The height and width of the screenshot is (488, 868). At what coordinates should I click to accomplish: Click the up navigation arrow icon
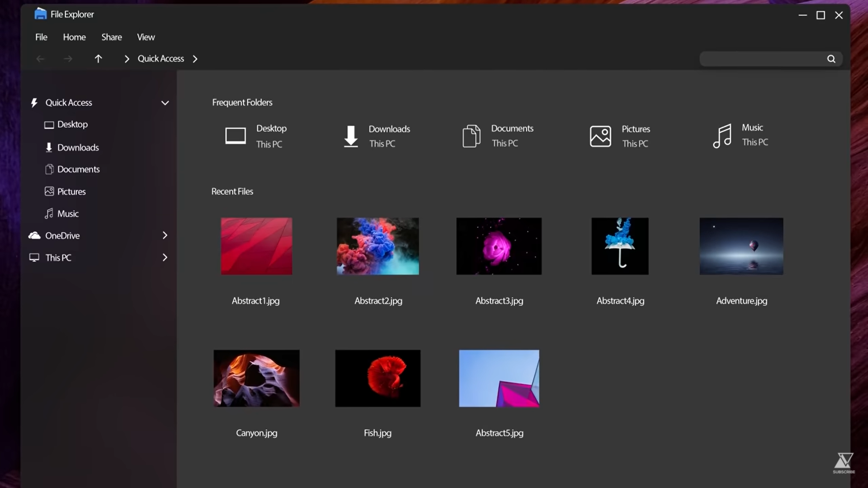click(98, 58)
